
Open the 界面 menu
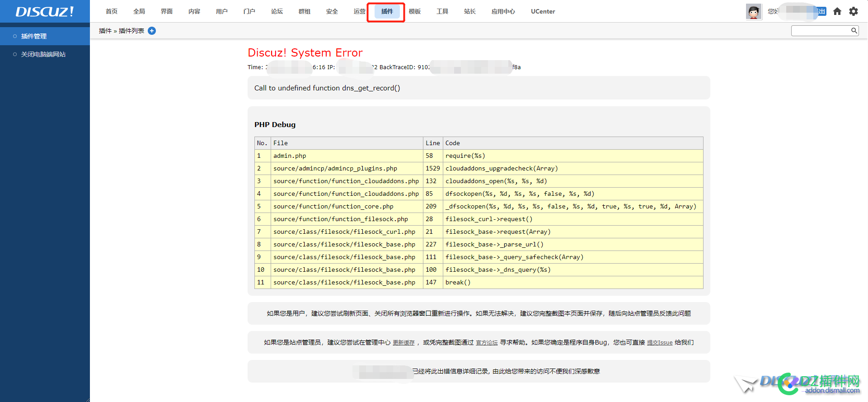pyautogui.click(x=167, y=11)
